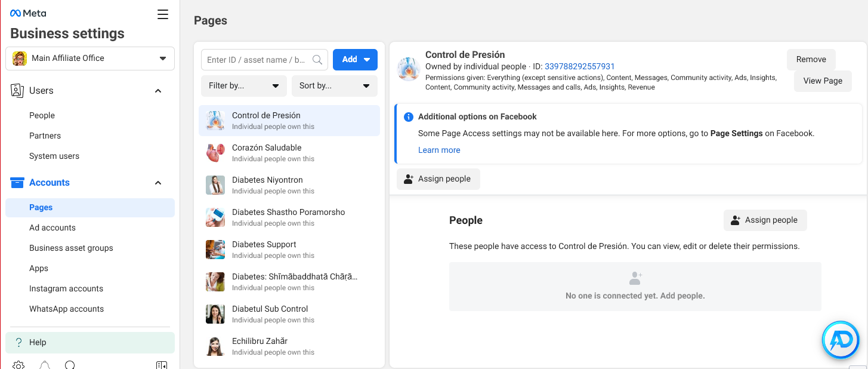Open notifications bell at sidebar bottom
The width and height of the screenshot is (868, 369).
click(45, 365)
